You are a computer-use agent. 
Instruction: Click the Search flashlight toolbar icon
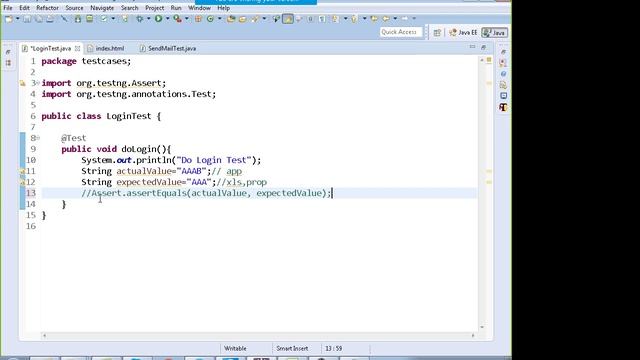[x=256, y=19]
